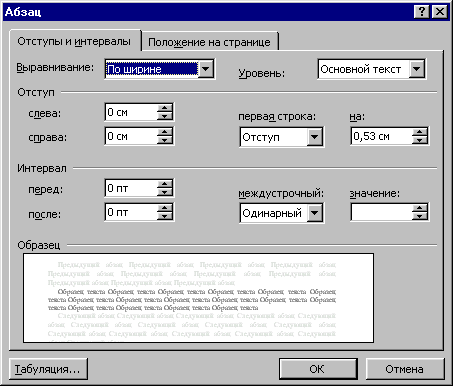Screen dimensions: 453x386
Task: Click the Основной текст level field
Action: (363, 69)
